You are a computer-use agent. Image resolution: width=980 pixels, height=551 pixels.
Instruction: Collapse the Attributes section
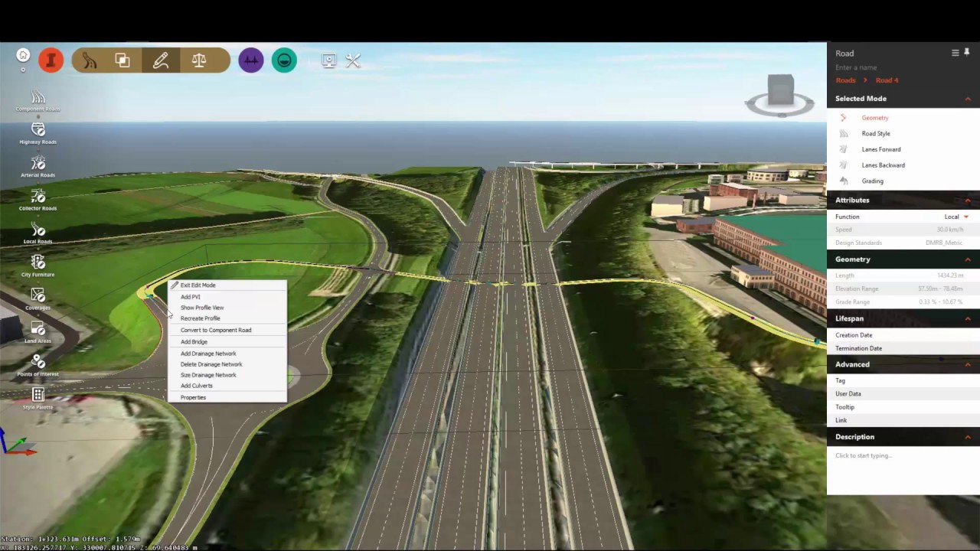tap(967, 200)
